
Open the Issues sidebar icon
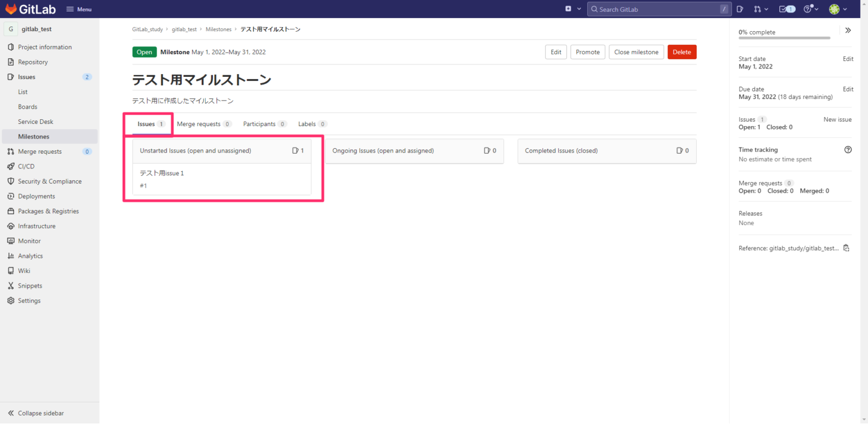[x=11, y=76]
